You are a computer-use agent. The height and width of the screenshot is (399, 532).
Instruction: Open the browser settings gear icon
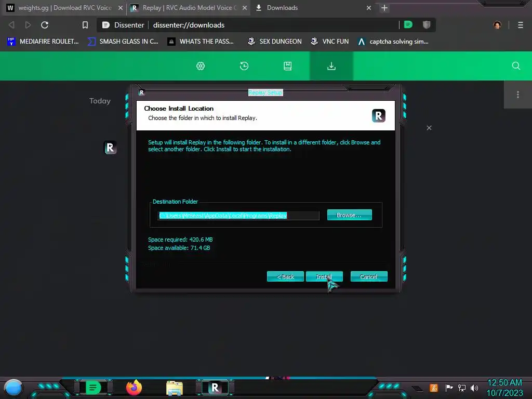point(201,66)
